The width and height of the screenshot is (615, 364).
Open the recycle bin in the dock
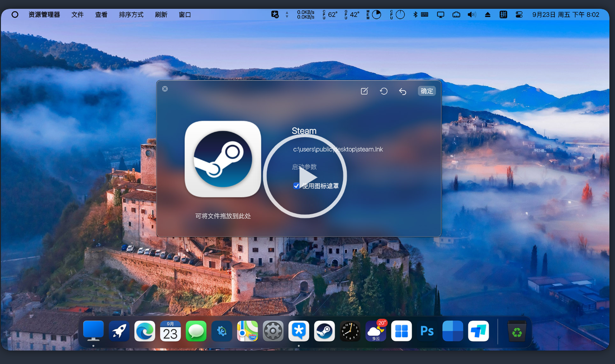517,332
